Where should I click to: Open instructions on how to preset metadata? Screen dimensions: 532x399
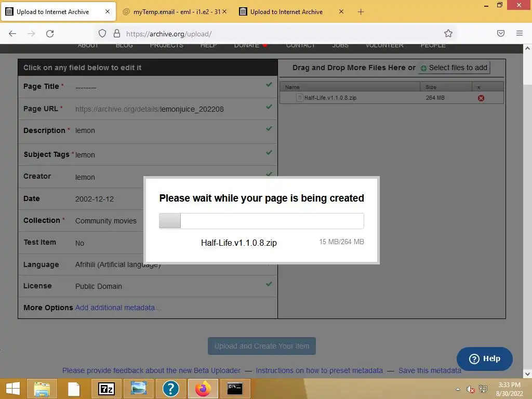(x=320, y=370)
